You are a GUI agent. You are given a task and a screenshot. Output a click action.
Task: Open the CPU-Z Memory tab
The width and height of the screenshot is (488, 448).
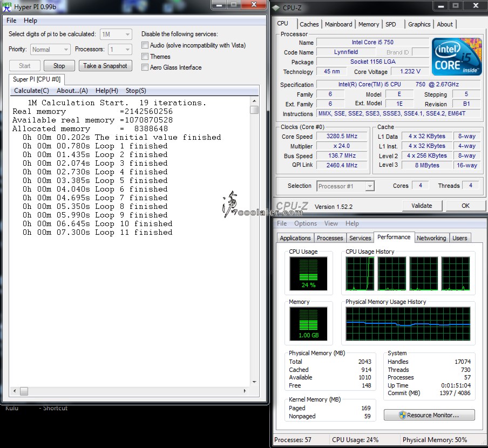point(369,24)
